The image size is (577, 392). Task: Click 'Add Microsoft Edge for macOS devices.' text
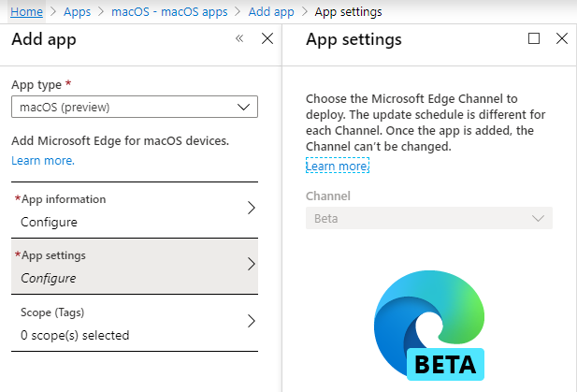121,140
